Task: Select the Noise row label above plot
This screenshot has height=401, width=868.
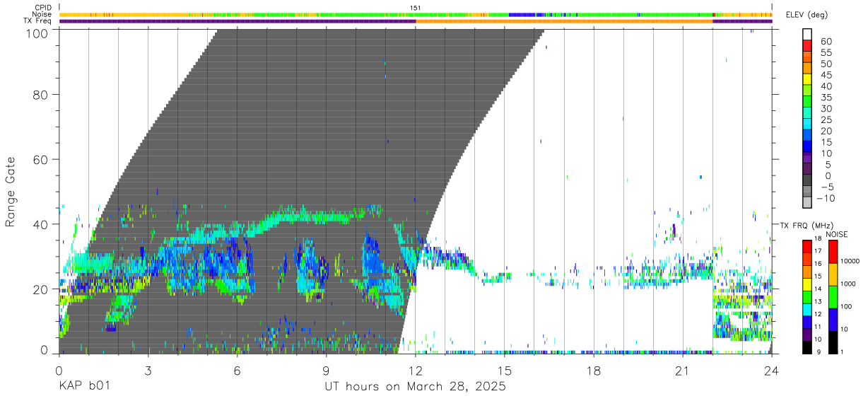Action: [x=42, y=14]
